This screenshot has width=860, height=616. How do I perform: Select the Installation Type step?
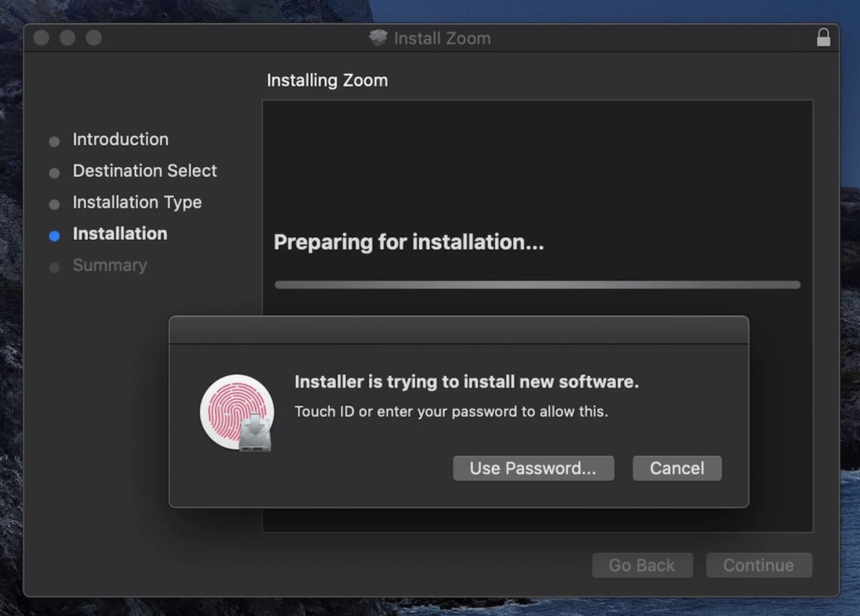[137, 202]
